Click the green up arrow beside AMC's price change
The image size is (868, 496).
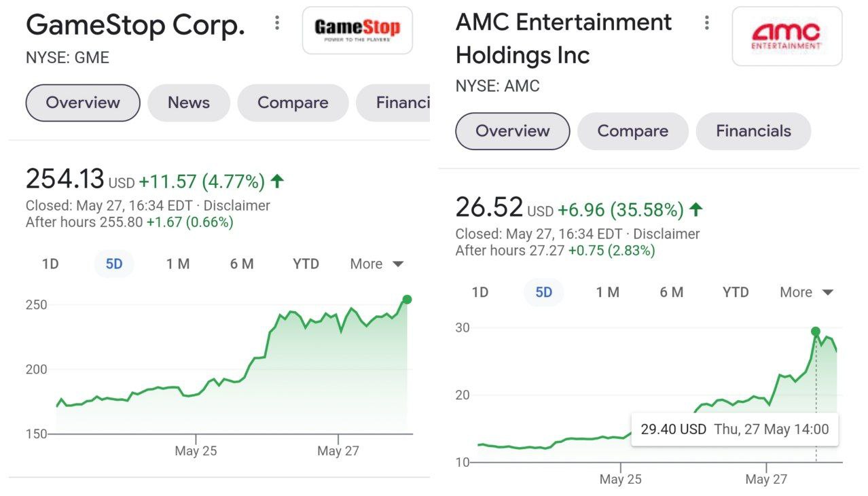[x=696, y=209]
